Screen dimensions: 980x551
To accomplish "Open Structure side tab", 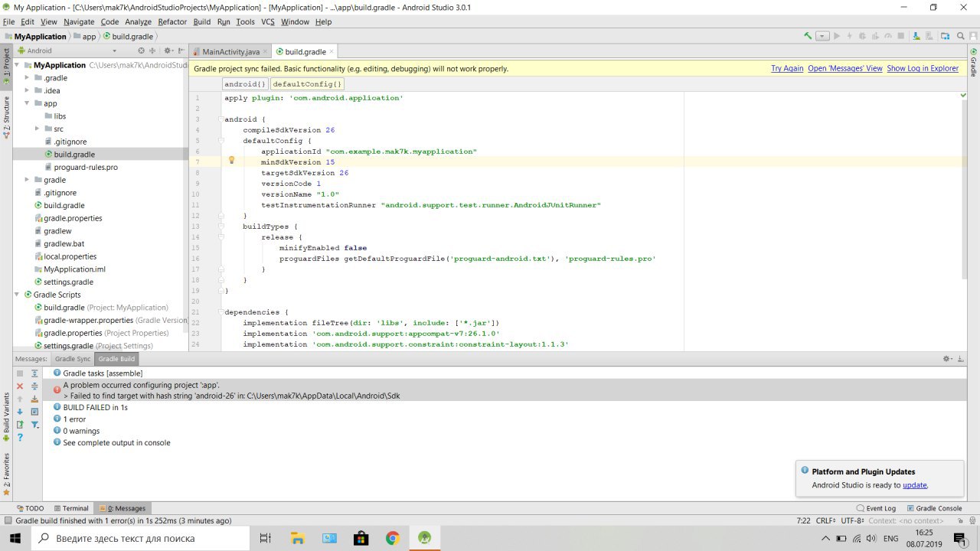I will click(6, 116).
